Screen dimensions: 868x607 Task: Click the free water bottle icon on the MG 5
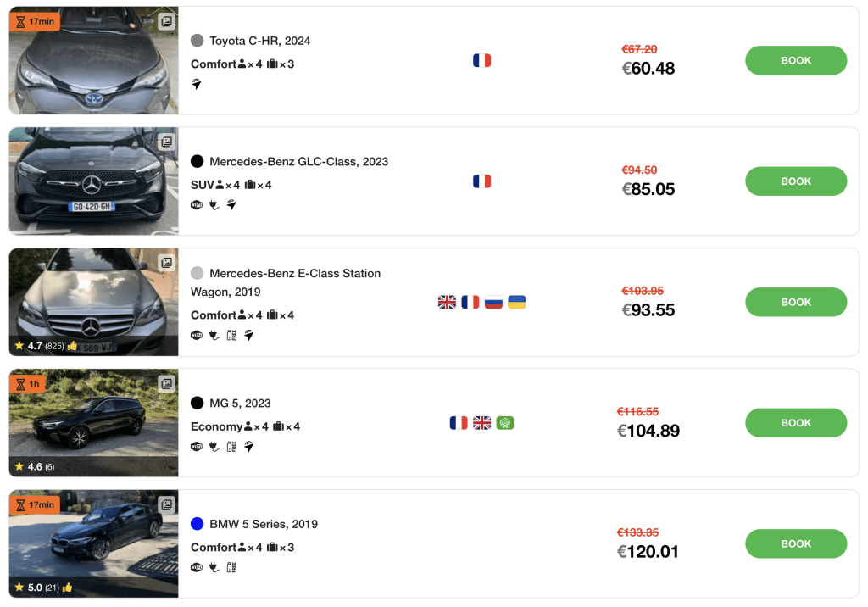pyautogui.click(x=231, y=447)
